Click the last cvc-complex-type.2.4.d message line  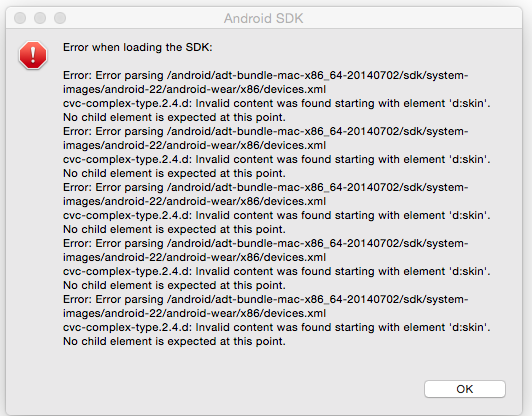[277, 327]
